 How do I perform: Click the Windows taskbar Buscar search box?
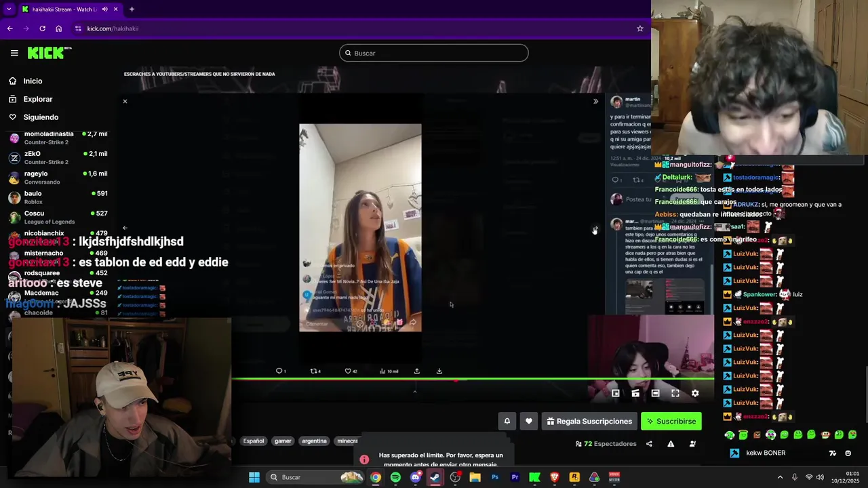[315, 477]
